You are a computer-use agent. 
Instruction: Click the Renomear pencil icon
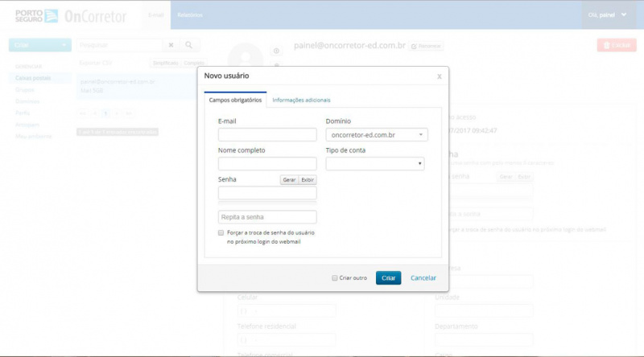(414, 46)
